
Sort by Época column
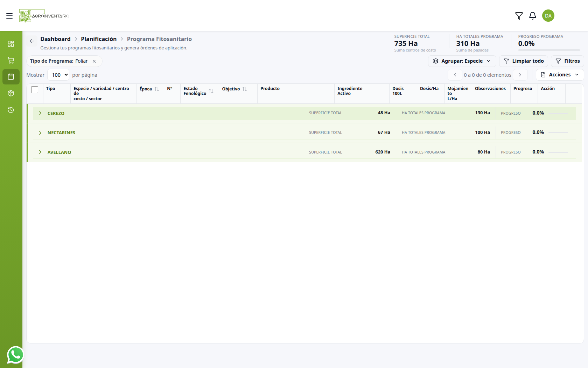[157, 89]
